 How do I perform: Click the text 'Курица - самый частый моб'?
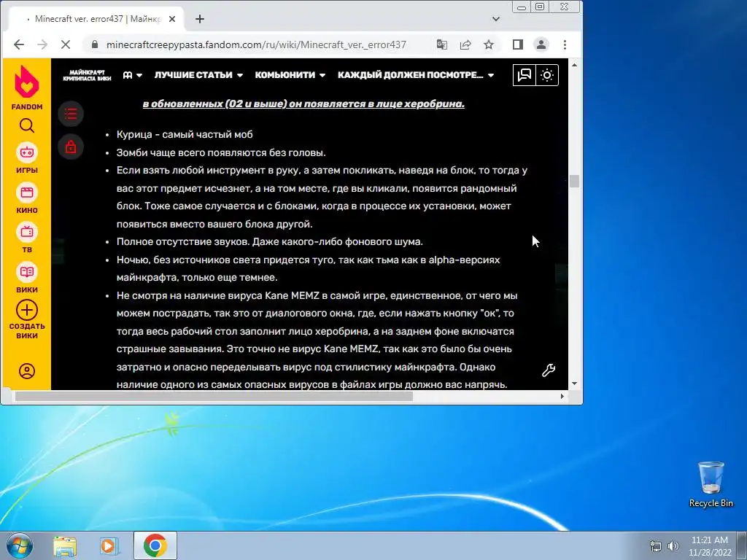(x=185, y=135)
